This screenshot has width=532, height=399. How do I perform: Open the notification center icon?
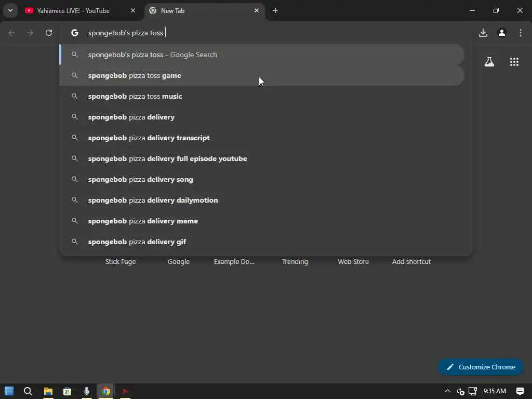coord(520,391)
